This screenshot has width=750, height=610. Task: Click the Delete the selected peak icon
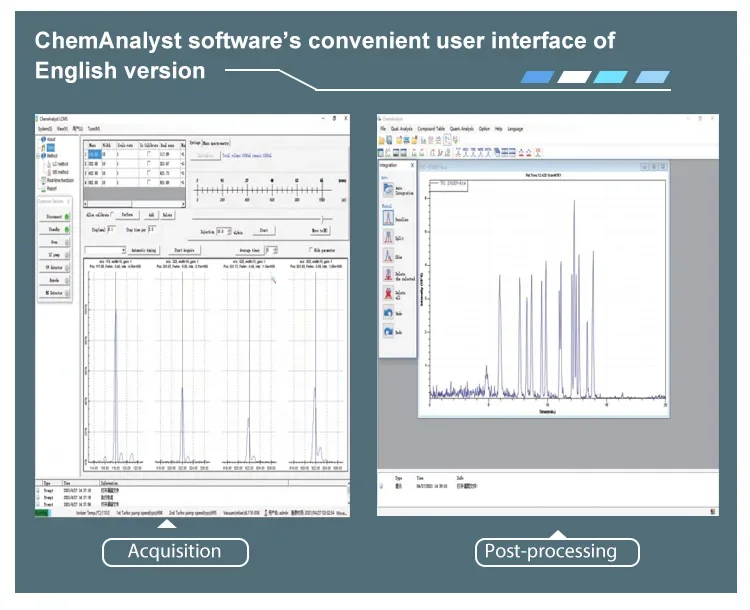click(388, 275)
